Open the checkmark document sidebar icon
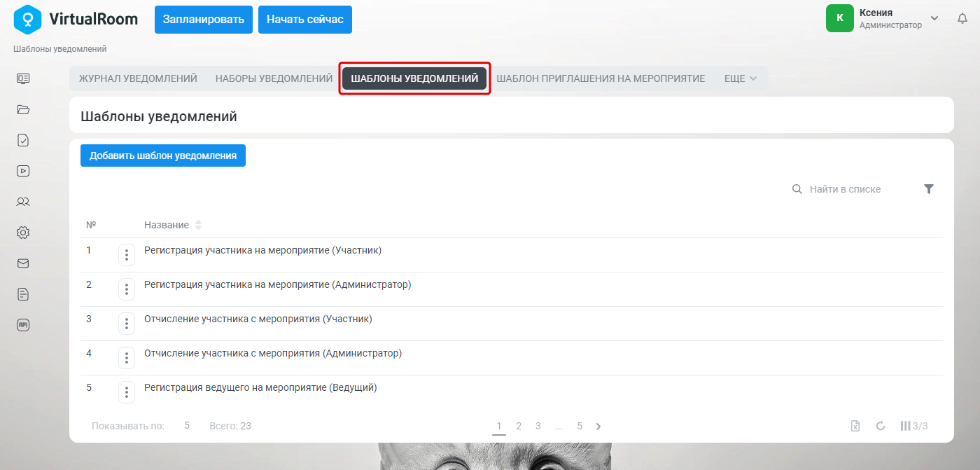Viewport: 980px width, 470px height. click(23, 140)
